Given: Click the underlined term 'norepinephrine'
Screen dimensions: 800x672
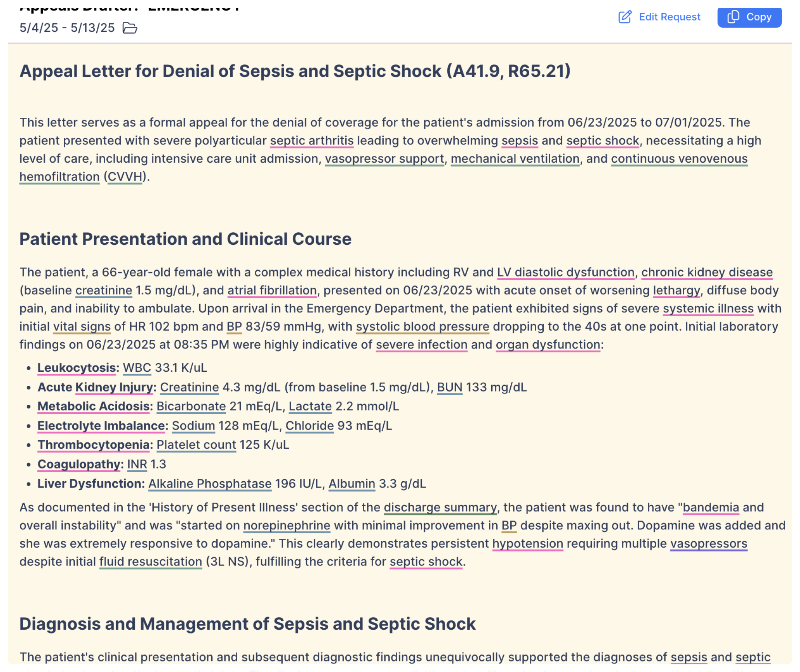Looking at the screenshot, I should click(x=287, y=526).
